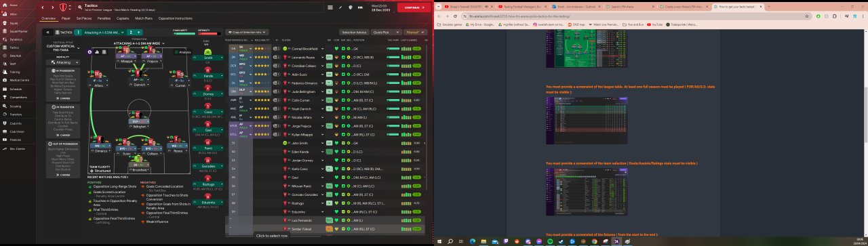Open Transfers in the sidebar
The image size is (868, 246).
tap(16, 115)
